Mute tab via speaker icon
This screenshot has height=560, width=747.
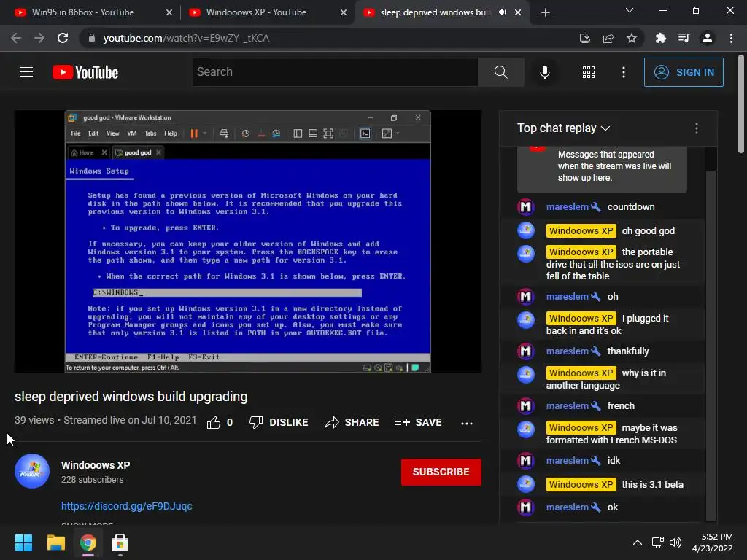pyautogui.click(x=502, y=12)
